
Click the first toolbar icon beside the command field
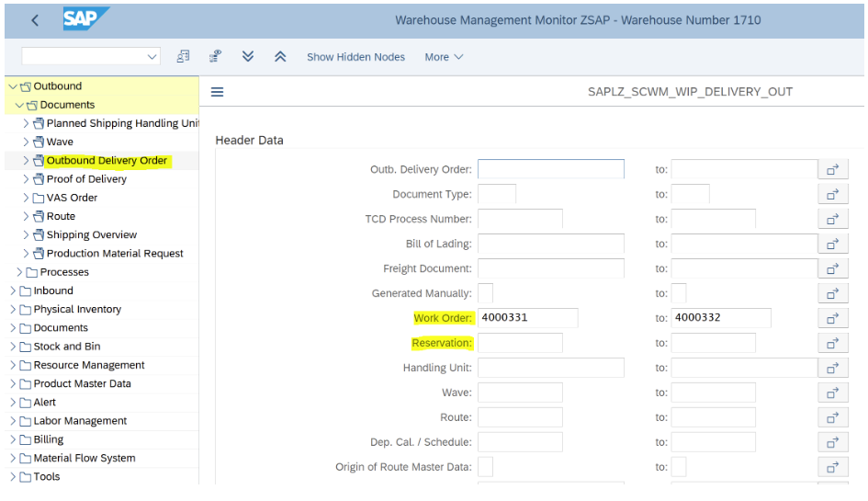pos(183,56)
